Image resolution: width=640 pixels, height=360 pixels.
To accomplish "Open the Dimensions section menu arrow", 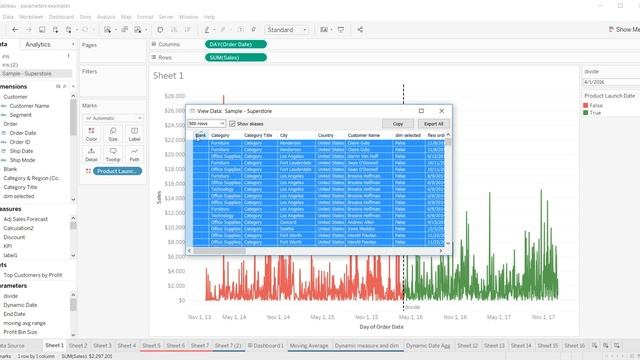I will [x=73, y=87].
